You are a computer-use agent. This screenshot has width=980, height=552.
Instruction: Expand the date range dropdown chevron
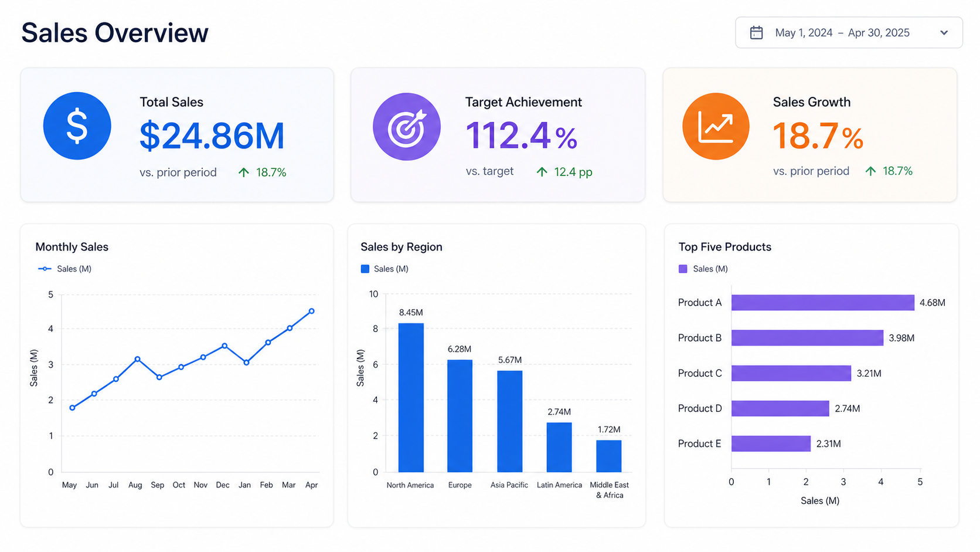tap(944, 33)
